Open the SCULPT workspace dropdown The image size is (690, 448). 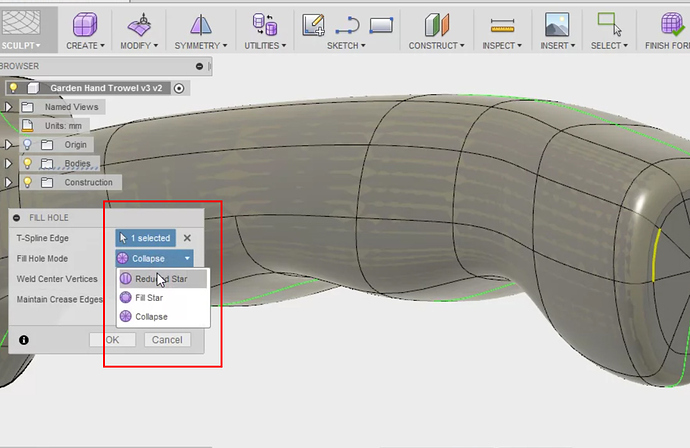click(22, 45)
